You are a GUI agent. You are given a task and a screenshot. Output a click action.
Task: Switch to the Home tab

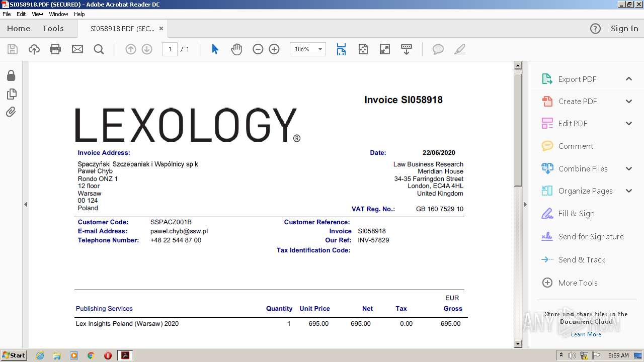[19, 29]
